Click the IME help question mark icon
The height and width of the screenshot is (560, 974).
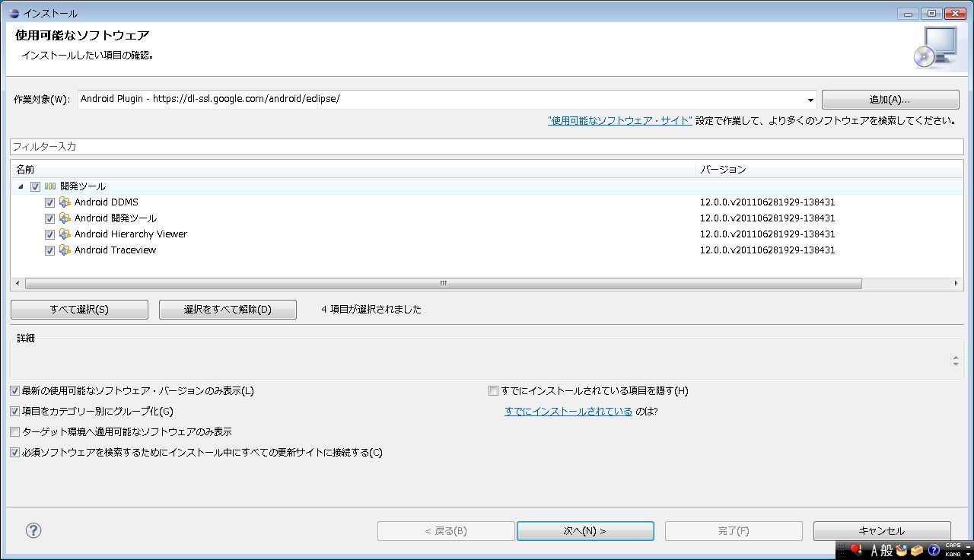934,550
